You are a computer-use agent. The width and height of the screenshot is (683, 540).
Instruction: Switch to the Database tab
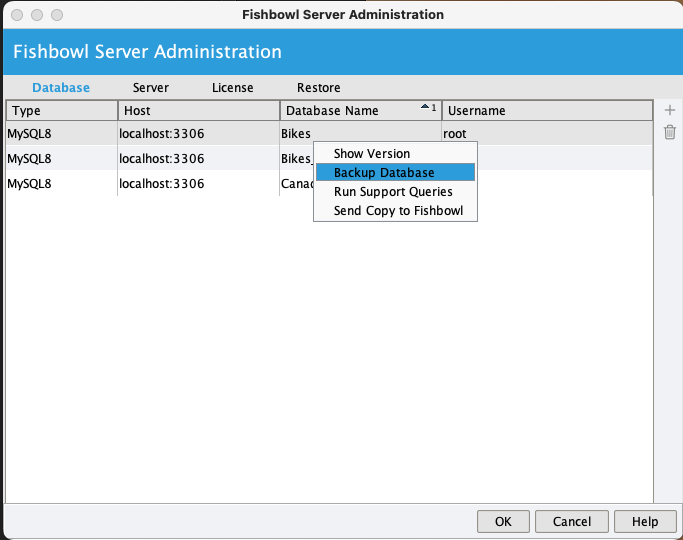tap(61, 88)
